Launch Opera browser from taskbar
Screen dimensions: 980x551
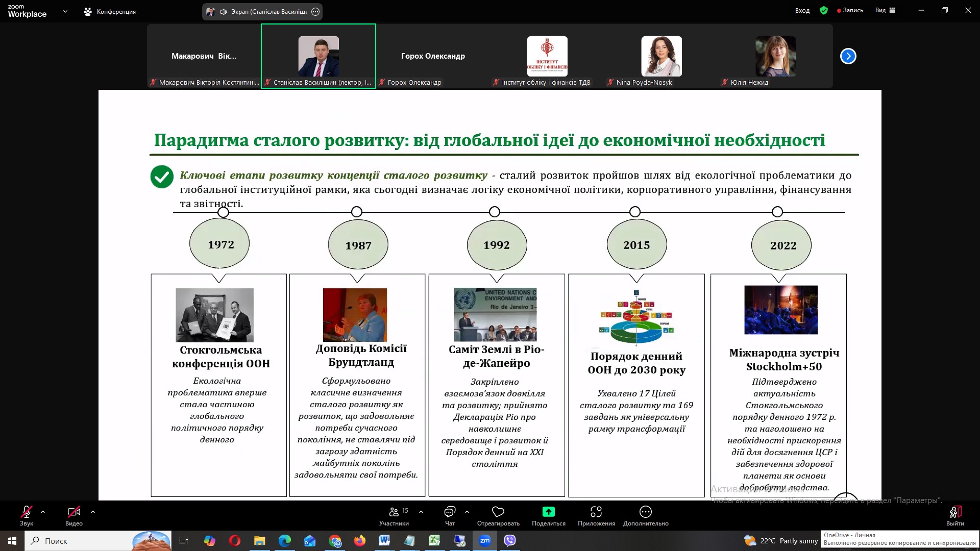pyautogui.click(x=234, y=541)
